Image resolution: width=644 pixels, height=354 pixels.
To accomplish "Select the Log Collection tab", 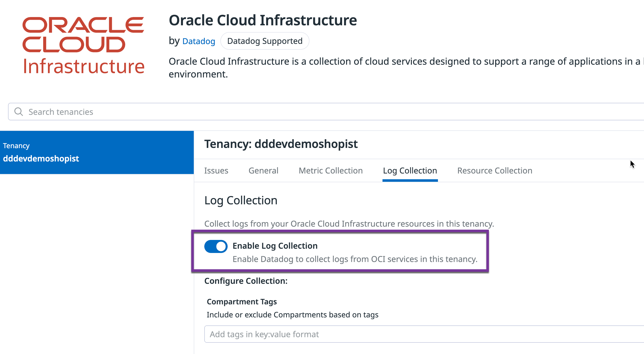I will coord(410,171).
